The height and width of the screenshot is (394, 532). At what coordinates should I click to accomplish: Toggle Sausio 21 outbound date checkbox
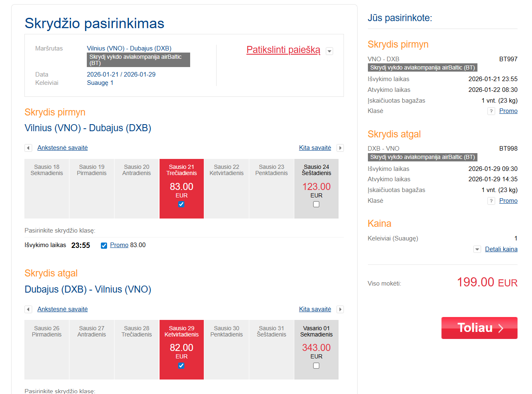(181, 204)
